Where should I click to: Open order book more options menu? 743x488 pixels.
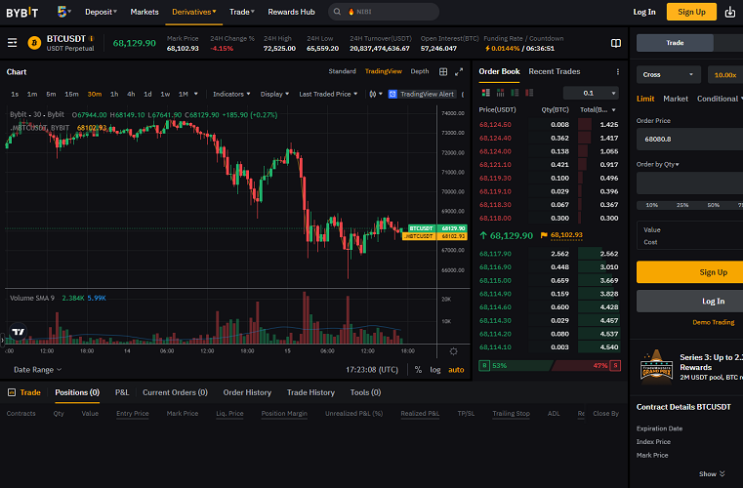pyautogui.click(x=617, y=72)
